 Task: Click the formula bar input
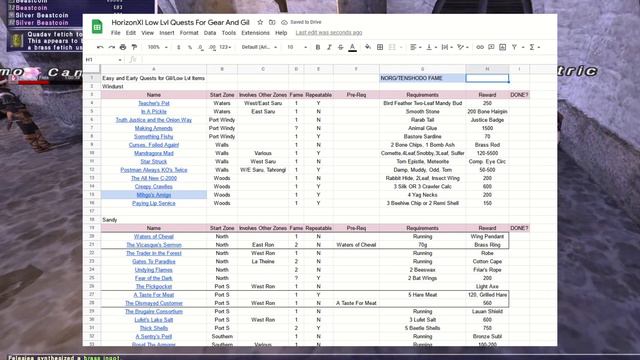tap(347, 60)
